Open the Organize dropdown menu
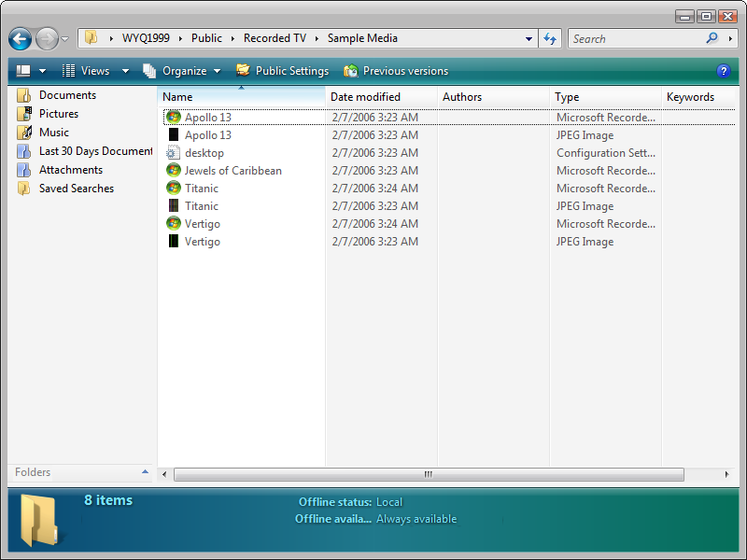 pos(183,71)
